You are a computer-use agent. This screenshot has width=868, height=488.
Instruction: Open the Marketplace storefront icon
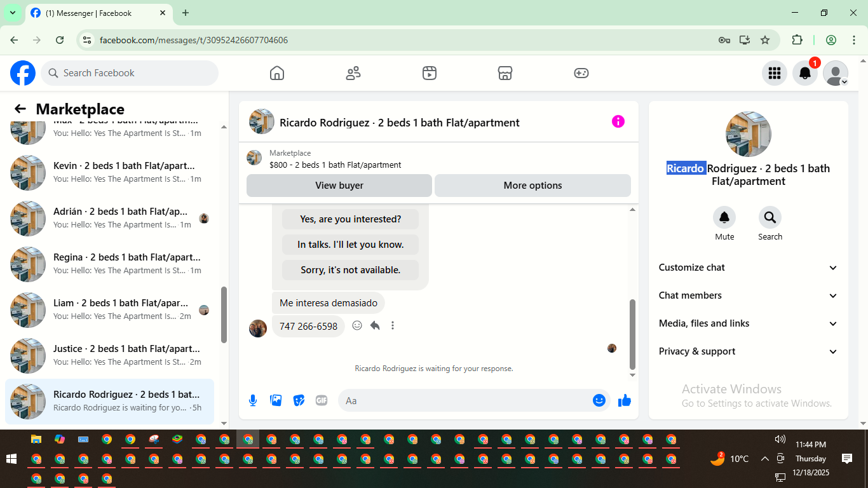pos(505,73)
